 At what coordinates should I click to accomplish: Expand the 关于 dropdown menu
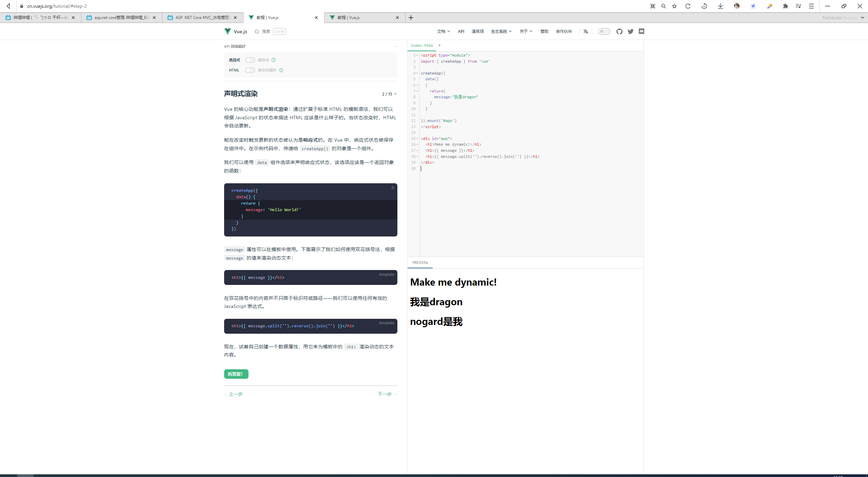tap(526, 32)
